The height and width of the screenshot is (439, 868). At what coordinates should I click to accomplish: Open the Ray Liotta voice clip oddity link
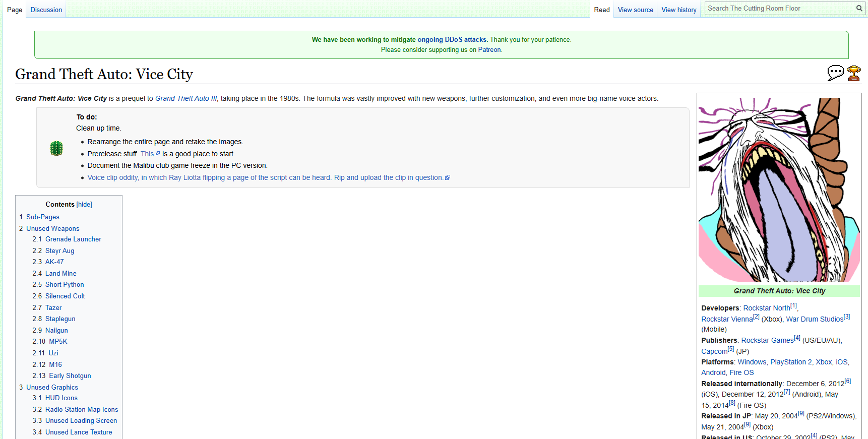tap(269, 177)
